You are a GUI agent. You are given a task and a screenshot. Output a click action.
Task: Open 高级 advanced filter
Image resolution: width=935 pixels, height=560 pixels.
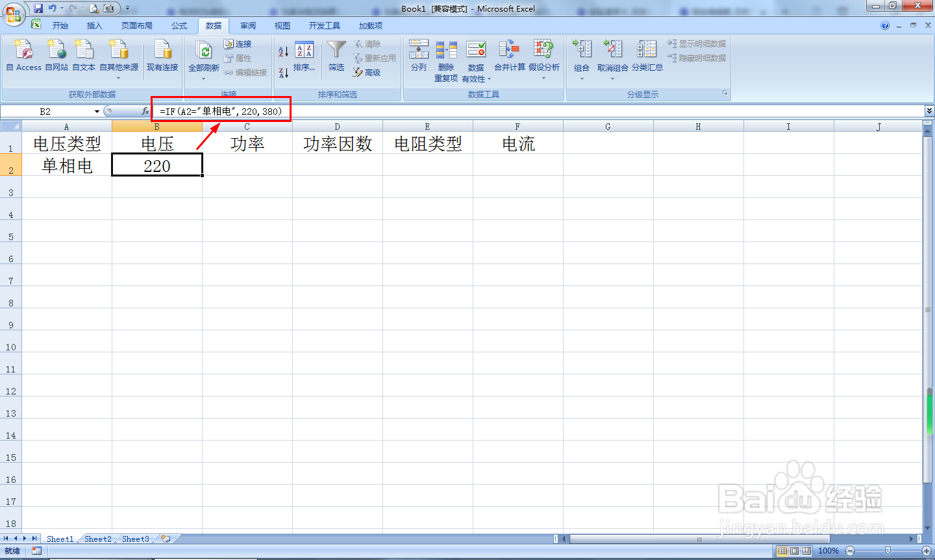pos(367,73)
